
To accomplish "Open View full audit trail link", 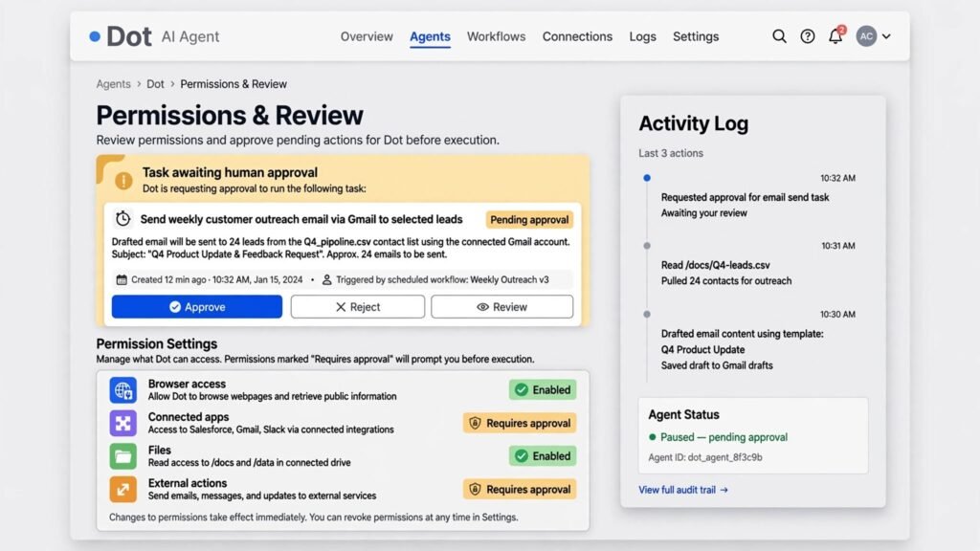I will [683, 490].
